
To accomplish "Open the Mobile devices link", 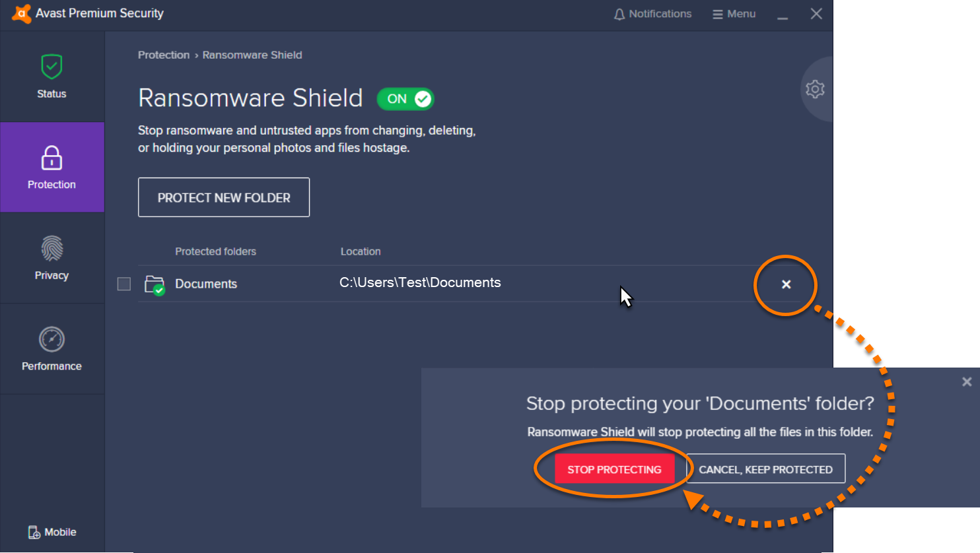I will click(x=52, y=532).
